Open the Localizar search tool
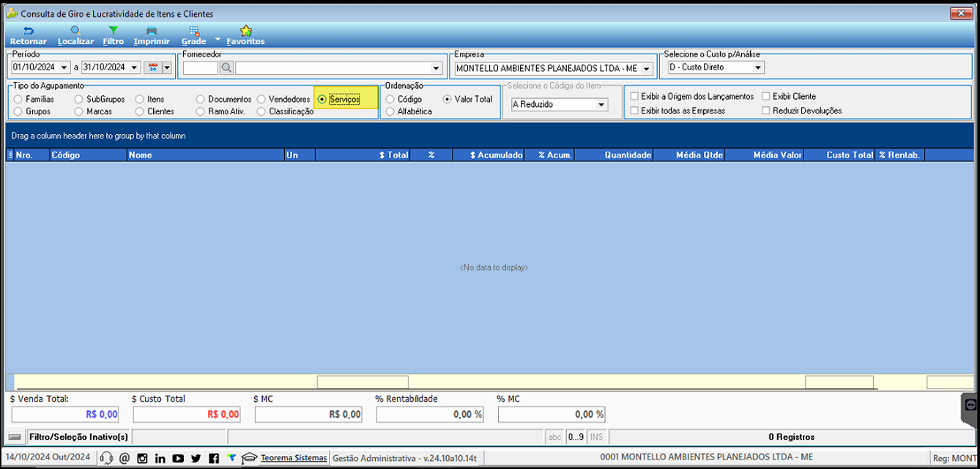This screenshot has width=980, height=469. 75,31
